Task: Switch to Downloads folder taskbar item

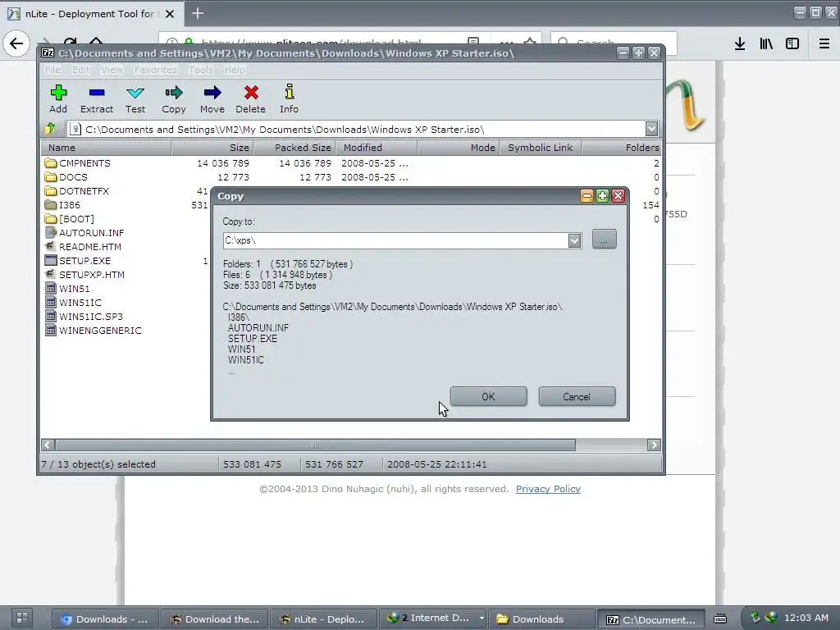Action: tap(542, 619)
